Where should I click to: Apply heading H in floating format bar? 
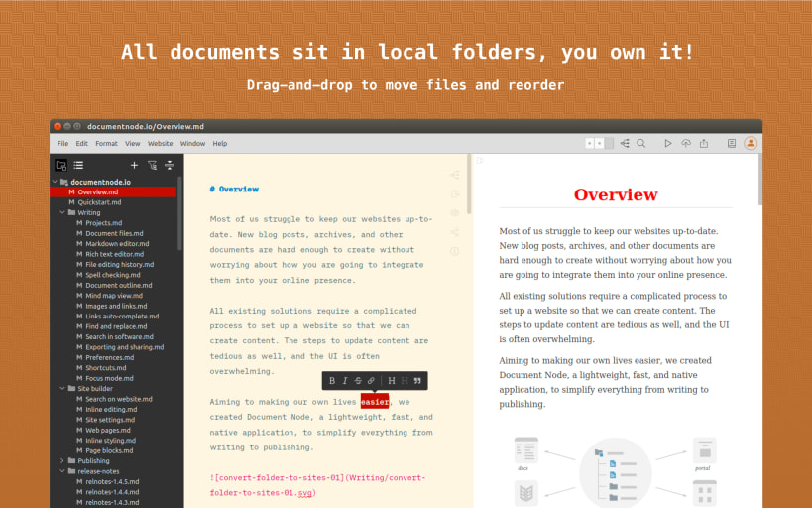point(392,381)
